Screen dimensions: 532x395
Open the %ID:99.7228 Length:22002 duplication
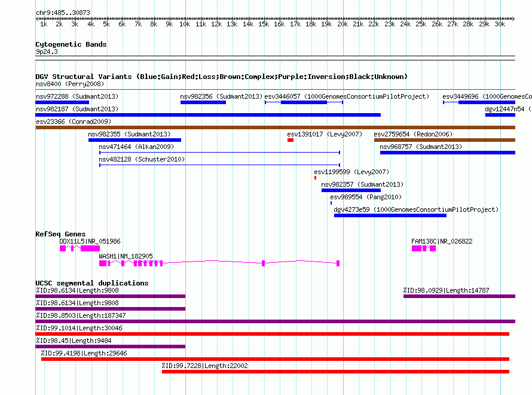pyautogui.click(x=335, y=372)
